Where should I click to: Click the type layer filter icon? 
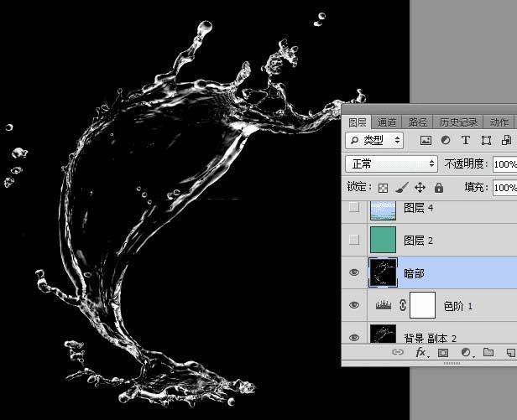pos(466,140)
